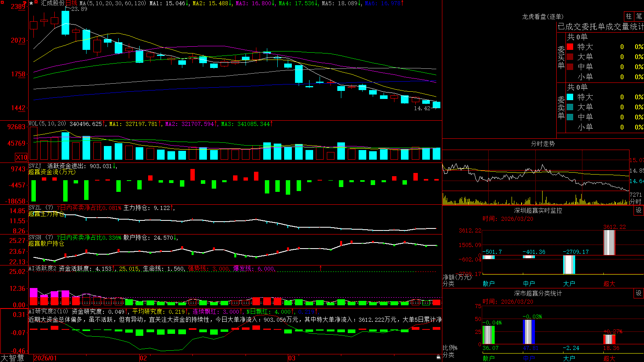
Task: Click the small red square icon at top-left corner
Action: [2, 2]
